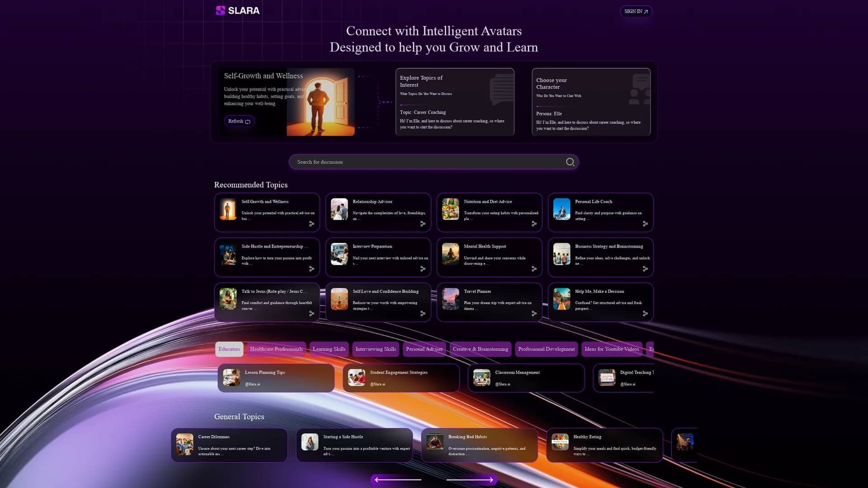Click the Self-Love and Confidence Building thumbnail
868x488 pixels.
tap(339, 299)
